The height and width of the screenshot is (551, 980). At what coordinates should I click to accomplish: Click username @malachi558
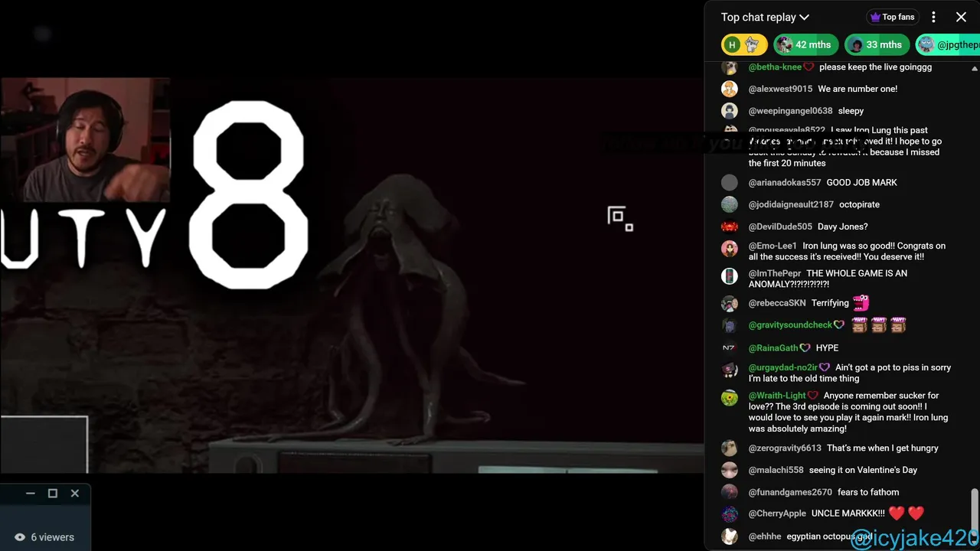pyautogui.click(x=776, y=470)
